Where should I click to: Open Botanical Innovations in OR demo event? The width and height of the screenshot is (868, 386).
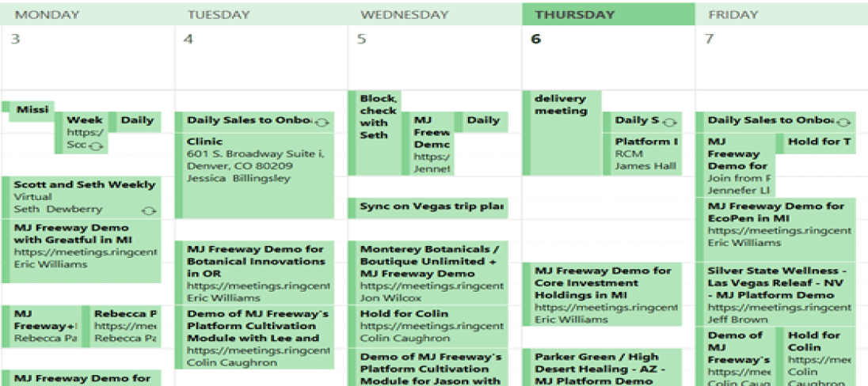pyautogui.click(x=255, y=272)
